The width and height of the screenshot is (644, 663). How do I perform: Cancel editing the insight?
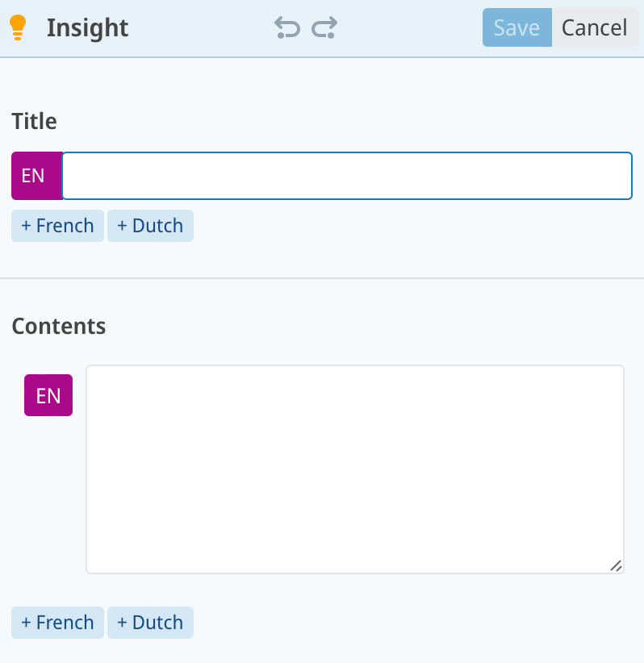click(x=594, y=28)
